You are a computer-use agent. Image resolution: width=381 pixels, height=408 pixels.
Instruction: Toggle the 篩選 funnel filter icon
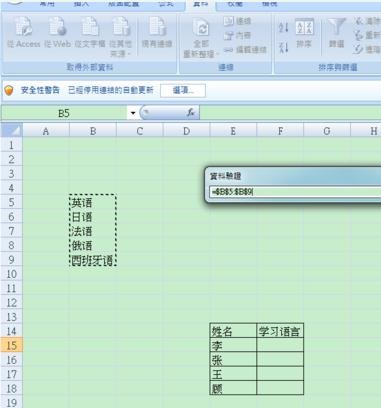click(336, 33)
